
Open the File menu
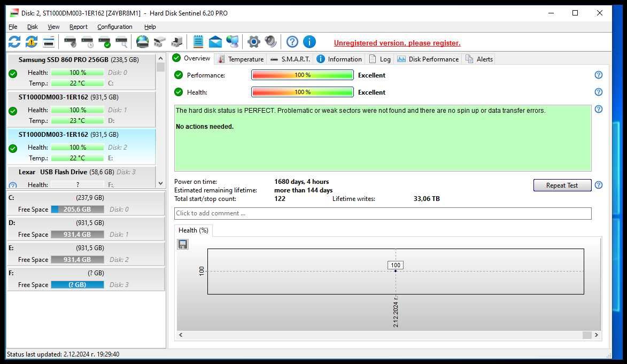13,27
